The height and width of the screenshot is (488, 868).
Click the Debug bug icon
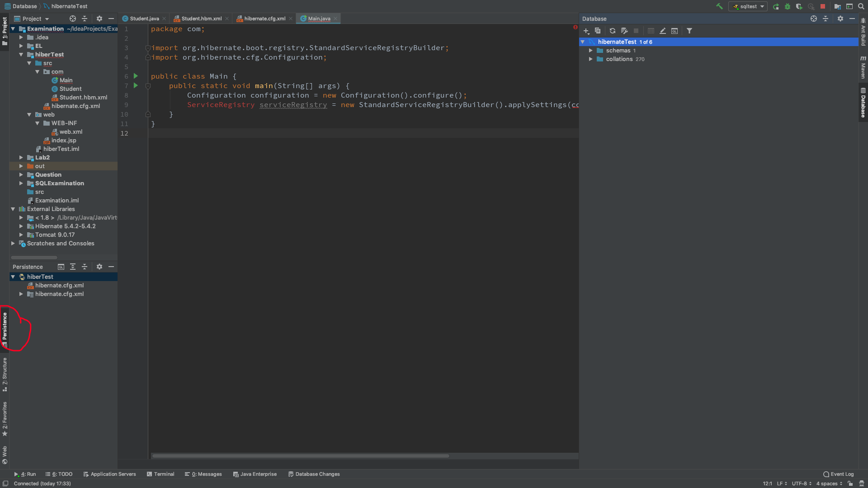click(x=788, y=6)
